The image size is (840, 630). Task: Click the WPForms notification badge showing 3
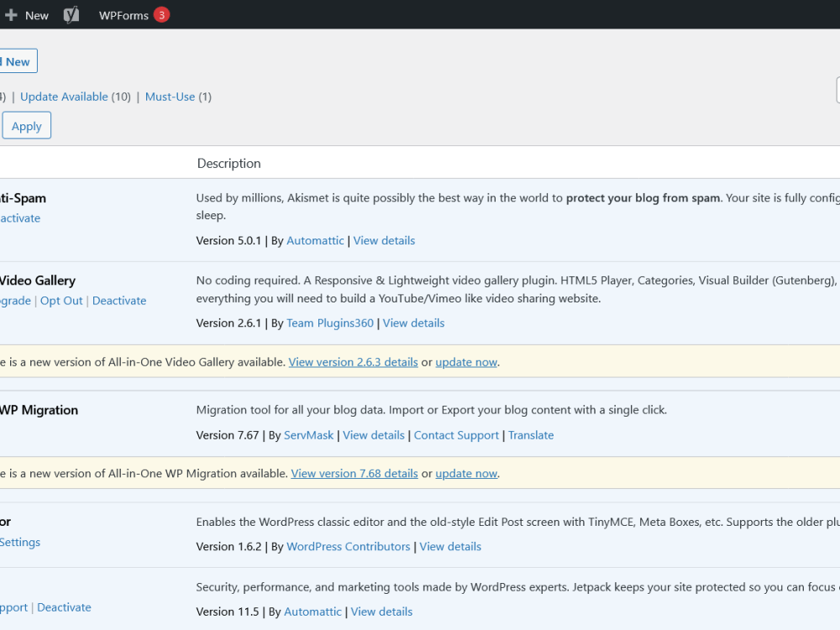[x=161, y=15]
